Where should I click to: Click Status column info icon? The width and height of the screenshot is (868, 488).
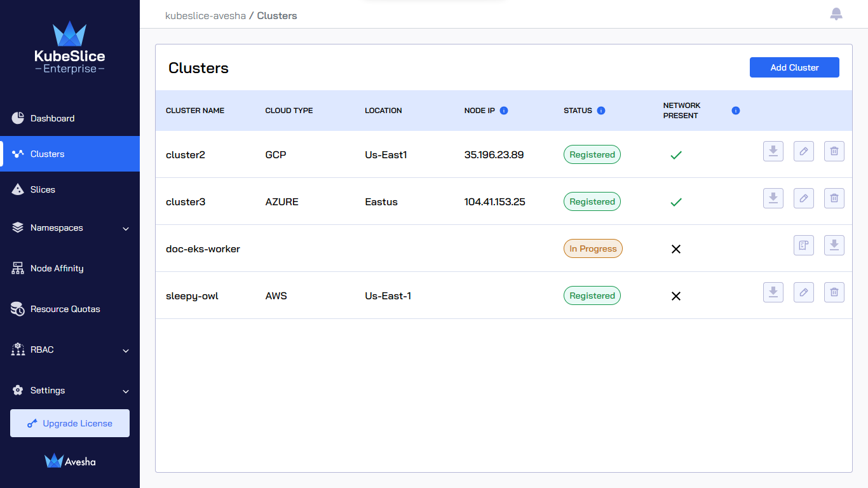pos(601,111)
